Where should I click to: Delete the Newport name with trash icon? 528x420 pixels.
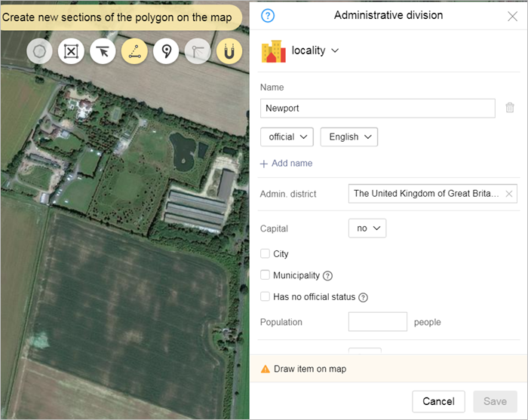pyautogui.click(x=510, y=108)
